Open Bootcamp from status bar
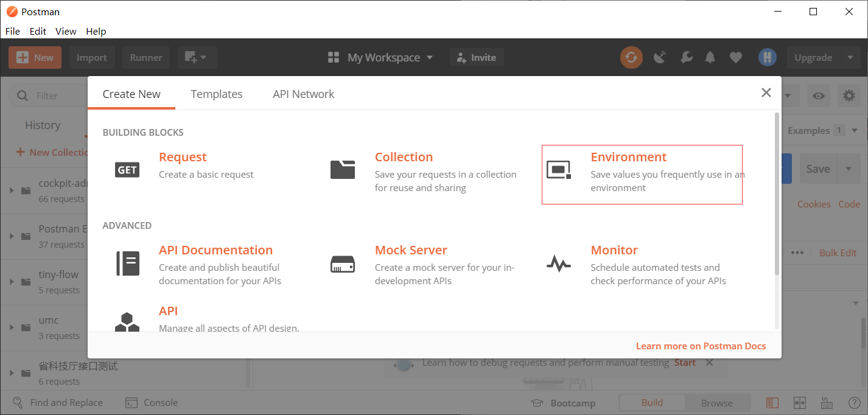The width and height of the screenshot is (868, 415). pos(563,403)
